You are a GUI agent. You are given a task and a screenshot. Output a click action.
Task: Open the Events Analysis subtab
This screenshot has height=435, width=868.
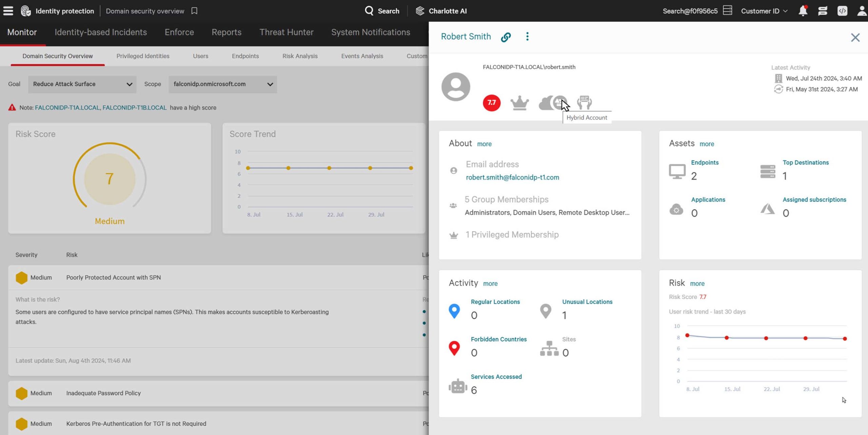tap(362, 56)
